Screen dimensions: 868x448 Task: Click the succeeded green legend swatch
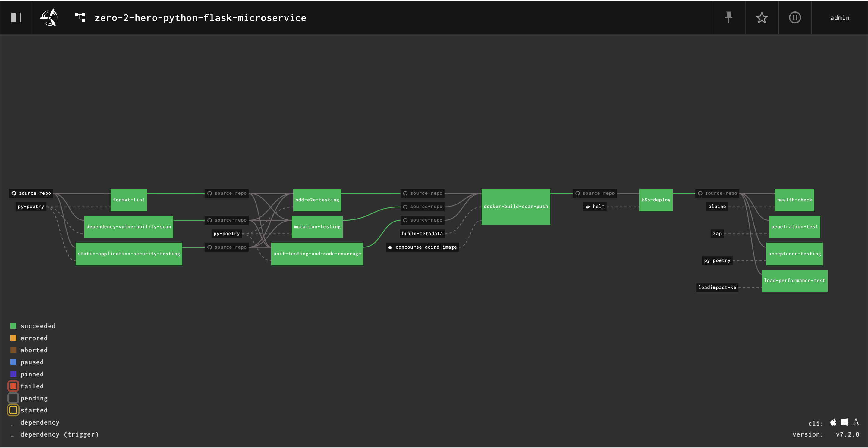coord(13,326)
